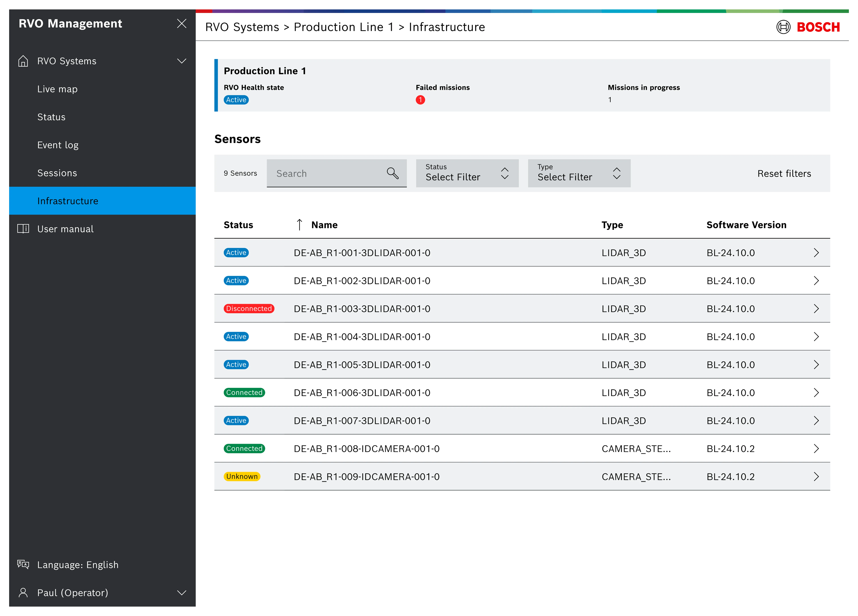Click the user profile icon for Paul
Screen dimensions: 858x616
23,593
